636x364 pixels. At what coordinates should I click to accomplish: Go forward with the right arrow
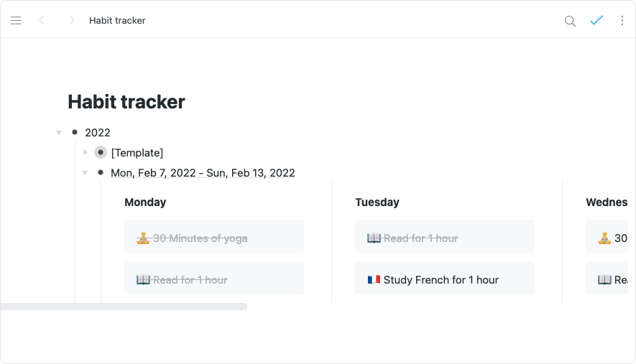(x=71, y=21)
